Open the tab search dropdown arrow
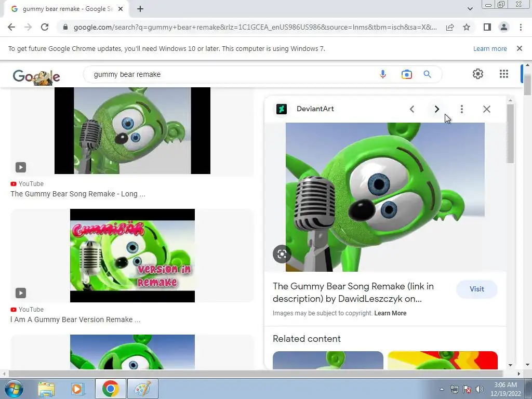Viewport: 532px width, 399px height. point(470,9)
